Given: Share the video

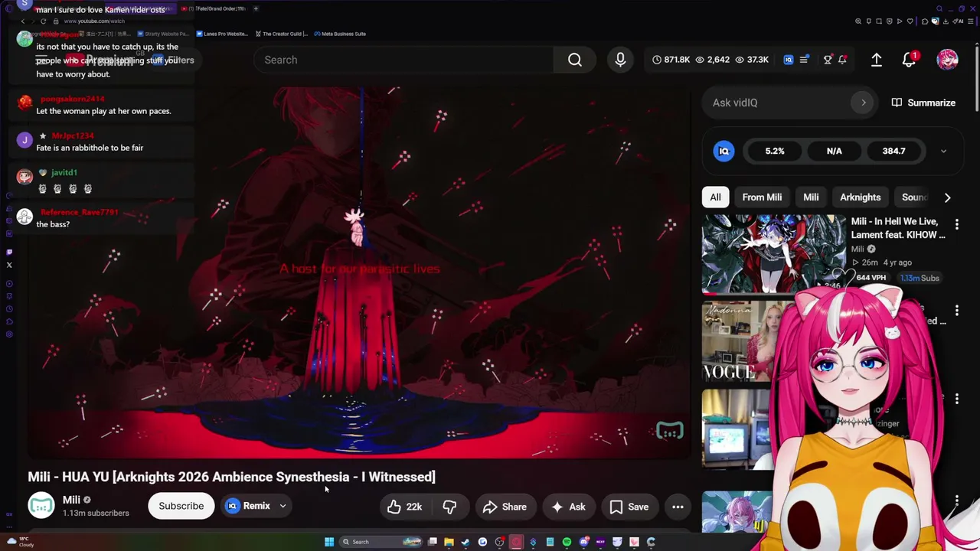Looking at the screenshot, I should pos(505,507).
